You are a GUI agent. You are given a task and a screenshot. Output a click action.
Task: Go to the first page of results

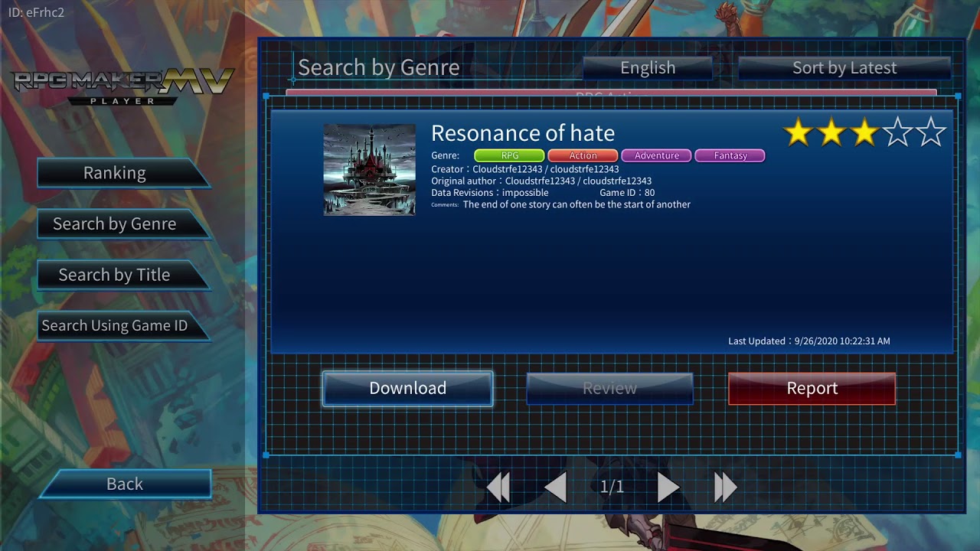point(498,487)
